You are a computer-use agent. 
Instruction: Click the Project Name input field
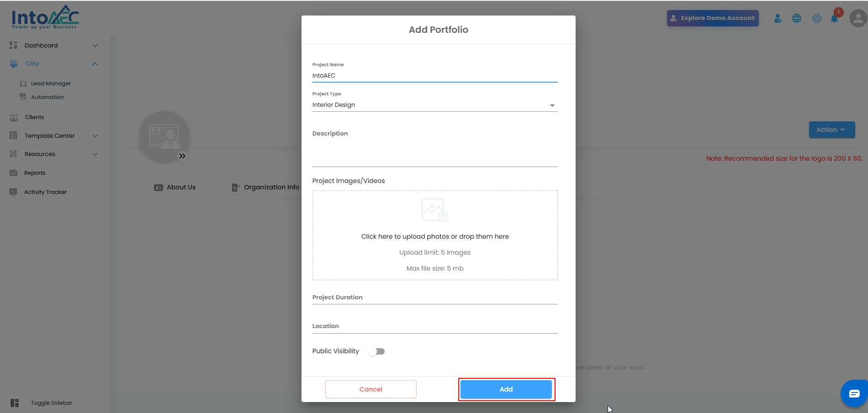pos(434,76)
